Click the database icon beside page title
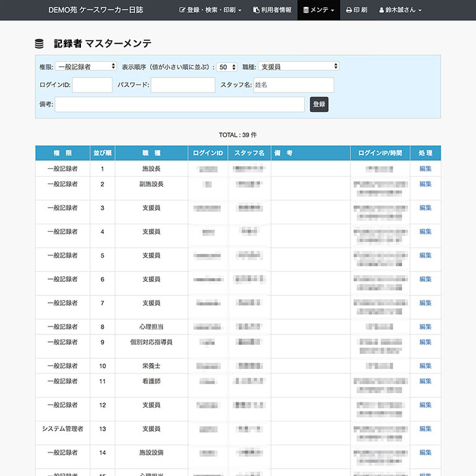 39,44
